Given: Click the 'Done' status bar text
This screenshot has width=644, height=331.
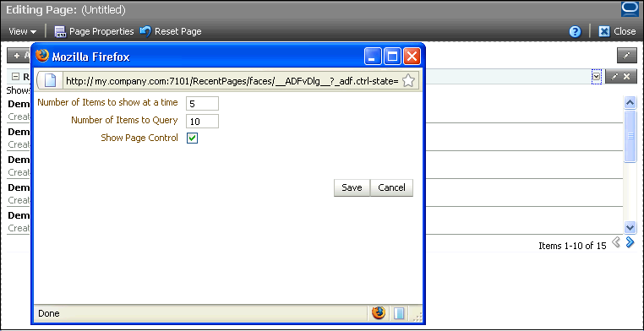Looking at the screenshot, I should [x=49, y=314].
